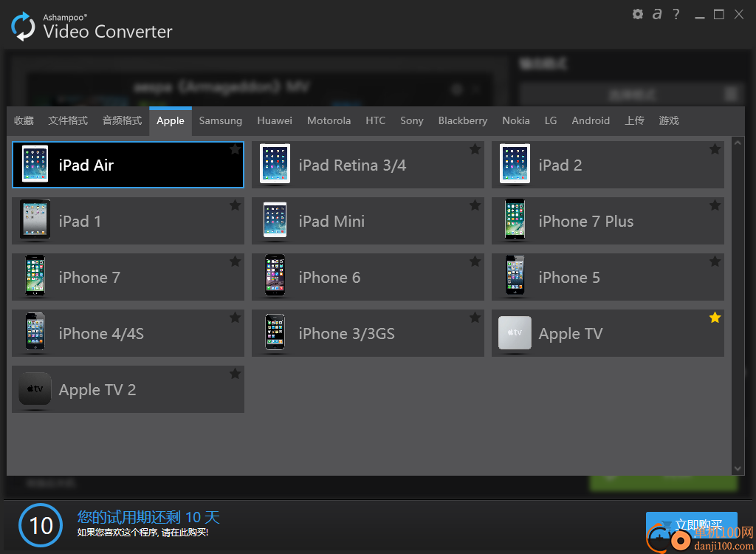Screen dimensions: 756x554
Task: Click the 请在此购买 purchase link text
Action: click(185, 533)
